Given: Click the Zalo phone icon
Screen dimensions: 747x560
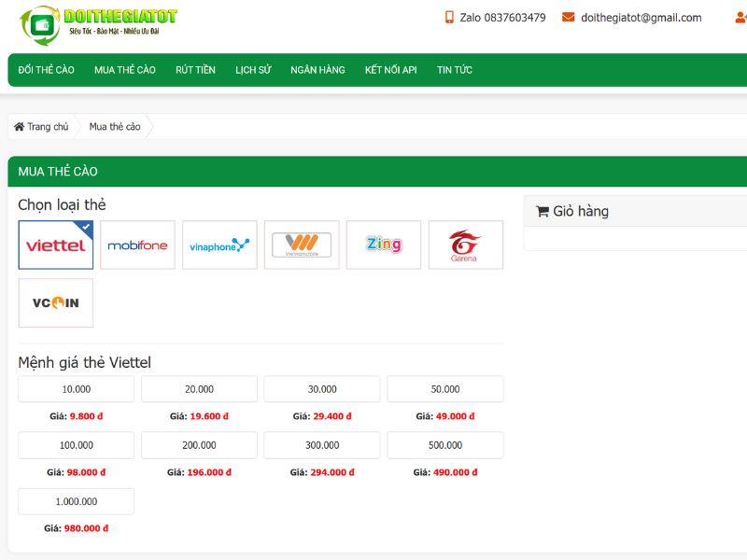Looking at the screenshot, I should [449, 18].
